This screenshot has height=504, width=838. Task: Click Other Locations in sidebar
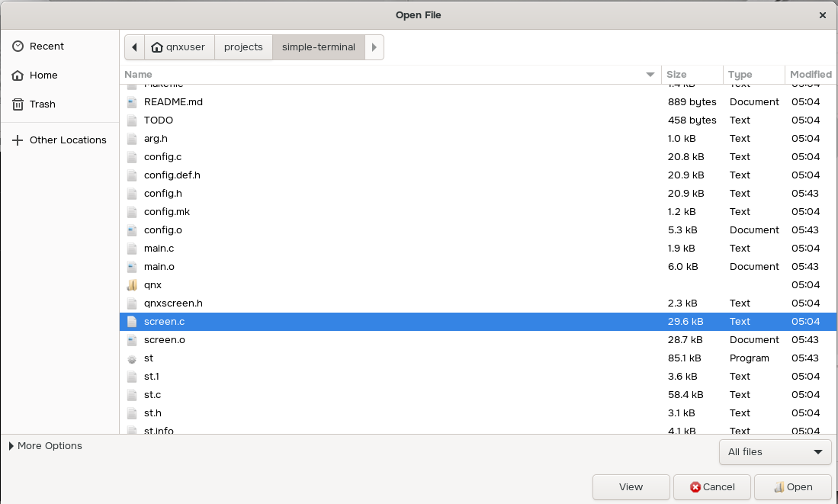pyautogui.click(x=68, y=140)
